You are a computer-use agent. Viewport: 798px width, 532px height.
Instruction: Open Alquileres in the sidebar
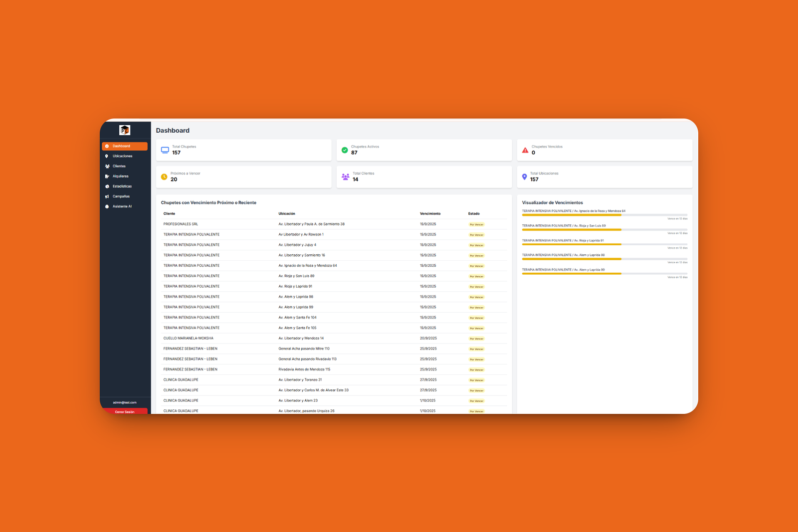(120, 176)
